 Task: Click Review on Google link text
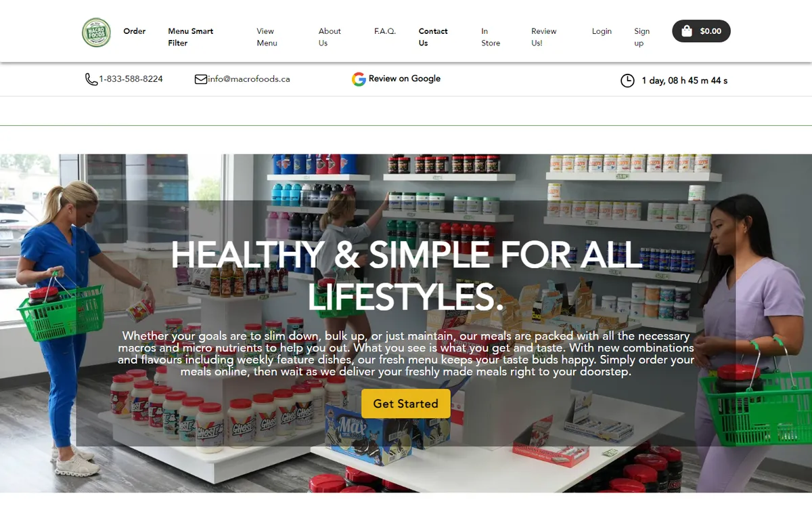click(405, 79)
